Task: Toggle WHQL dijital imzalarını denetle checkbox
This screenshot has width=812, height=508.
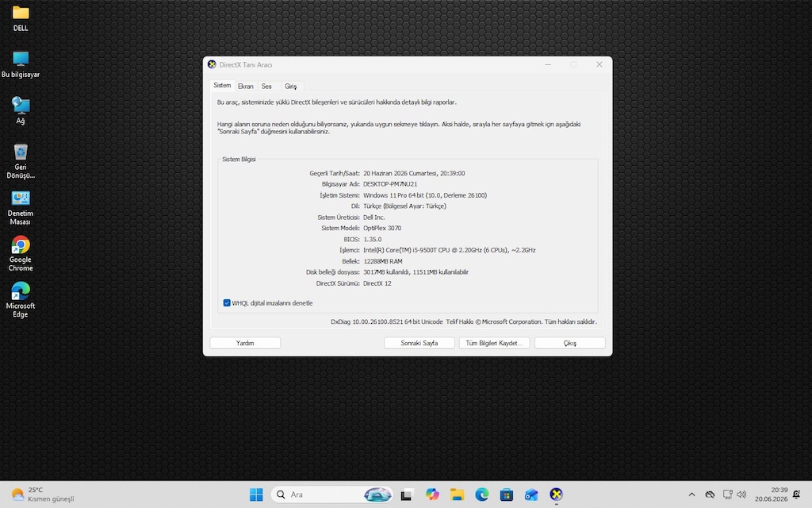Action: point(227,303)
